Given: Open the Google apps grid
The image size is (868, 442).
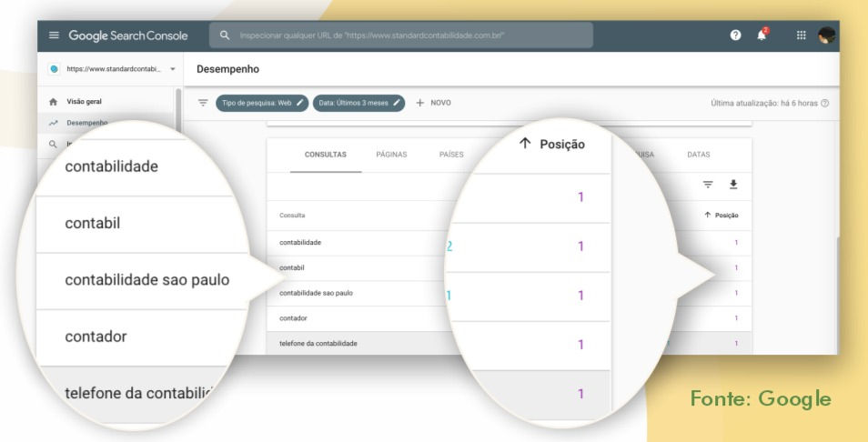Looking at the screenshot, I should pyautogui.click(x=801, y=35).
